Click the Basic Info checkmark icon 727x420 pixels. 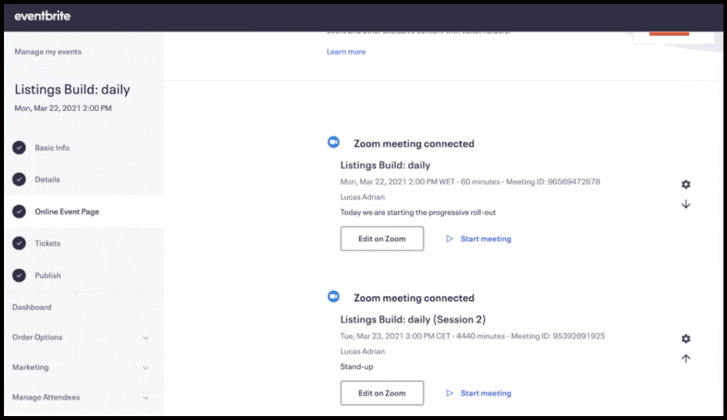click(19, 148)
